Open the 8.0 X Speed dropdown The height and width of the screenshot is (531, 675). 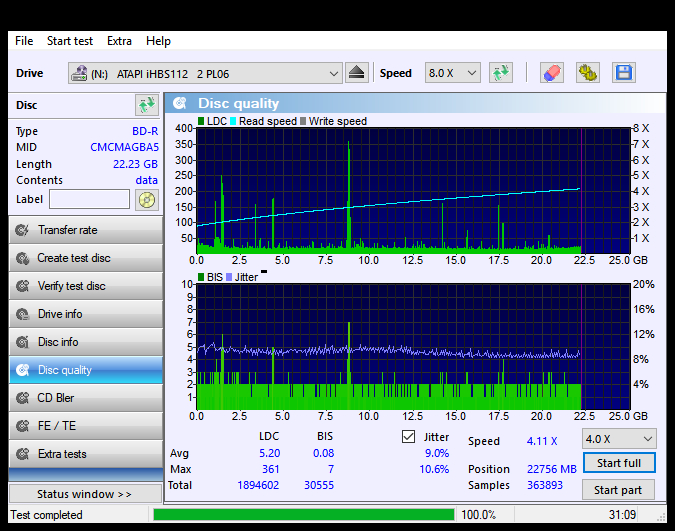tap(452, 73)
